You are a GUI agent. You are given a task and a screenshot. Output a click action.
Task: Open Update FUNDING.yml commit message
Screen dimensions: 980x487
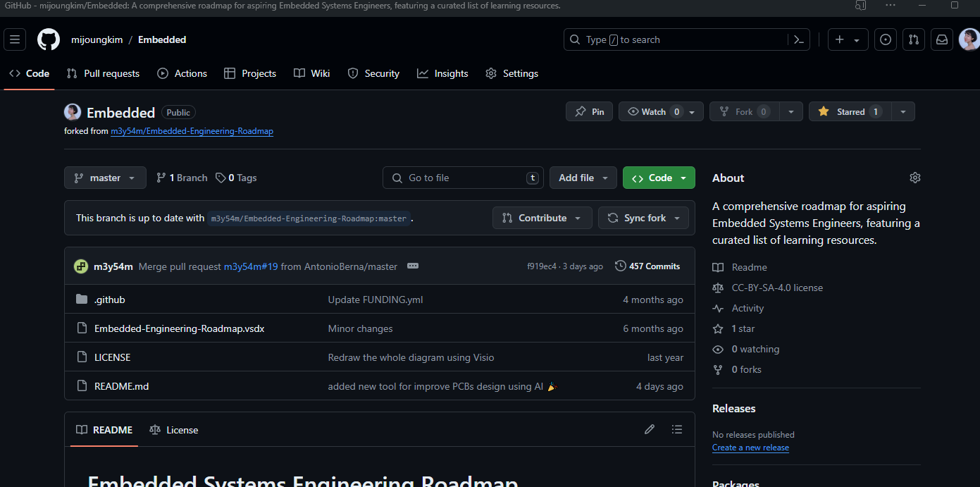376,300
